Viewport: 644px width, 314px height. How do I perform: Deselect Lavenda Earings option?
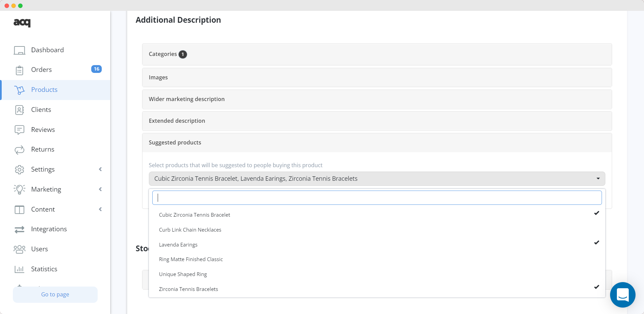(x=377, y=244)
